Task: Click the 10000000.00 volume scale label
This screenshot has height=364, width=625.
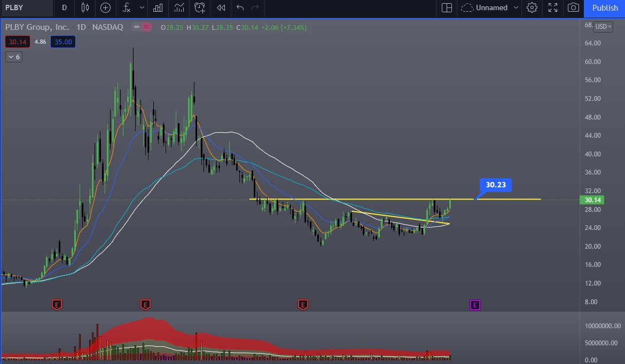Action: pyautogui.click(x=603, y=326)
